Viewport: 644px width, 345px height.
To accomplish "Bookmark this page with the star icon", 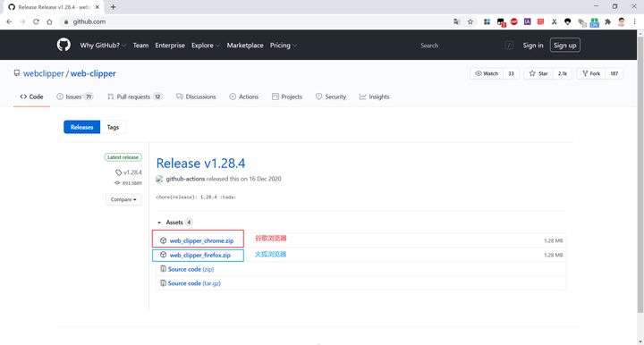I will [x=470, y=21].
